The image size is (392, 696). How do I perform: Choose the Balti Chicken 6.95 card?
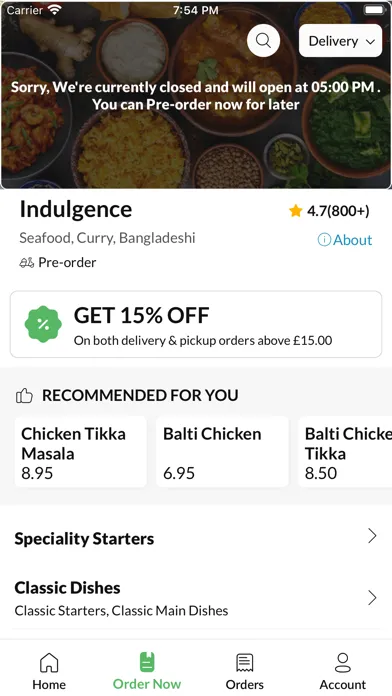[222, 452]
